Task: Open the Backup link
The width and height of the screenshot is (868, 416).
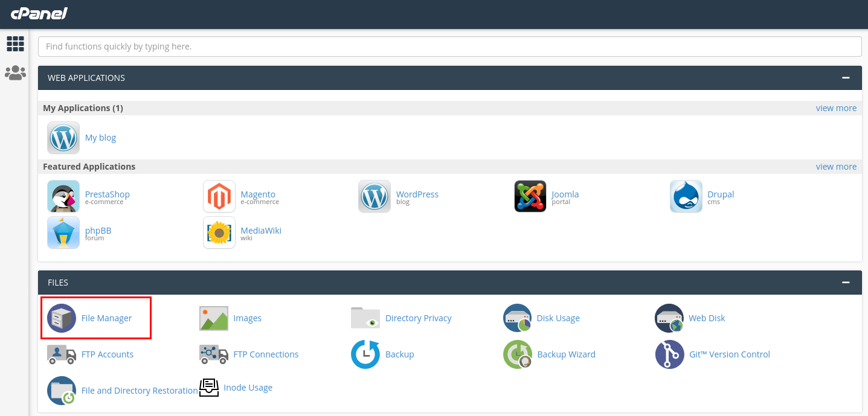Action: [x=400, y=354]
